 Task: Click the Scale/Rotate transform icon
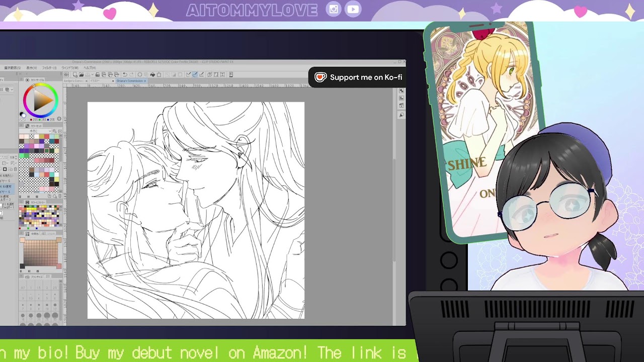click(x=159, y=74)
